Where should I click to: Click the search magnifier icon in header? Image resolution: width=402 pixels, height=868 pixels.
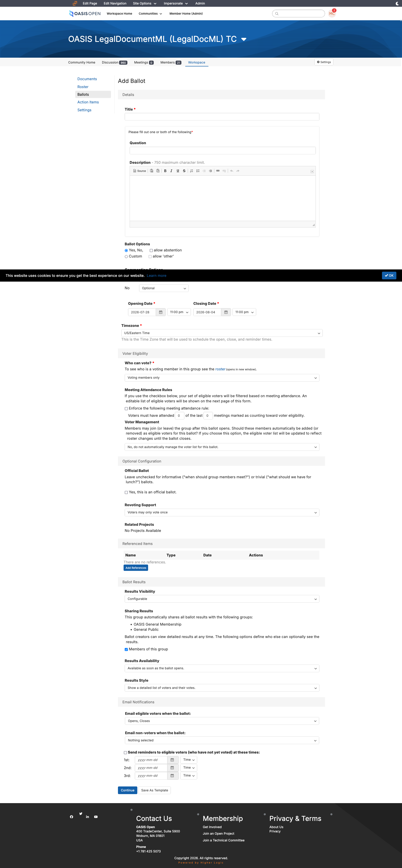pyautogui.click(x=277, y=14)
